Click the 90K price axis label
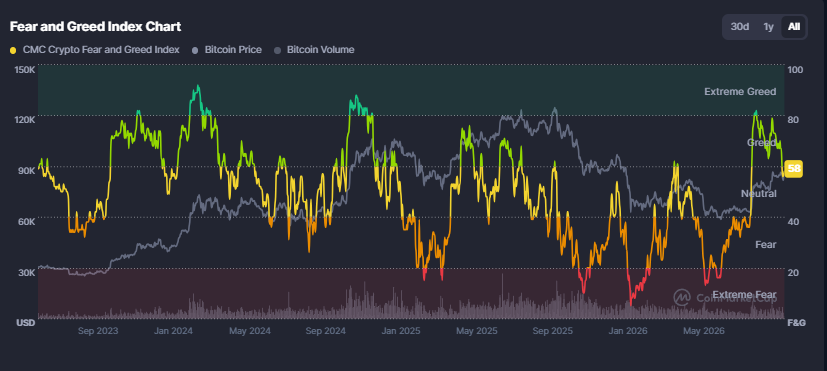The height and width of the screenshot is (371, 827). [27, 171]
